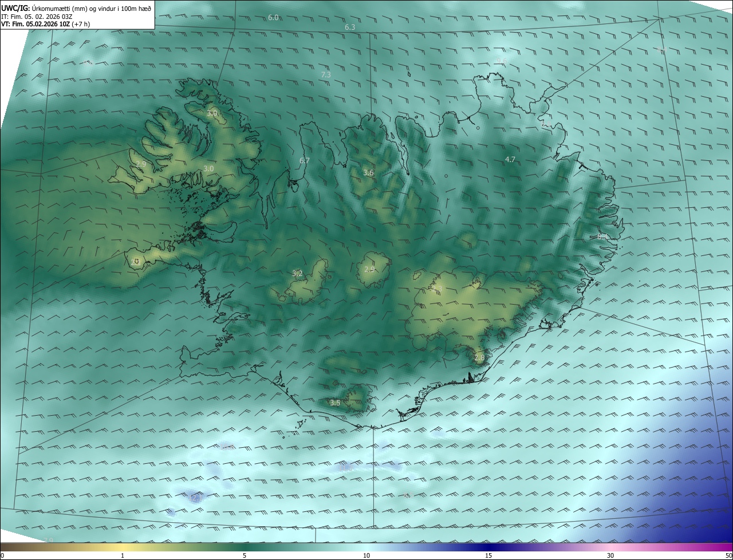Click the colorbar tick label 15
The width and height of the screenshot is (733, 560).
pos(488,556)
